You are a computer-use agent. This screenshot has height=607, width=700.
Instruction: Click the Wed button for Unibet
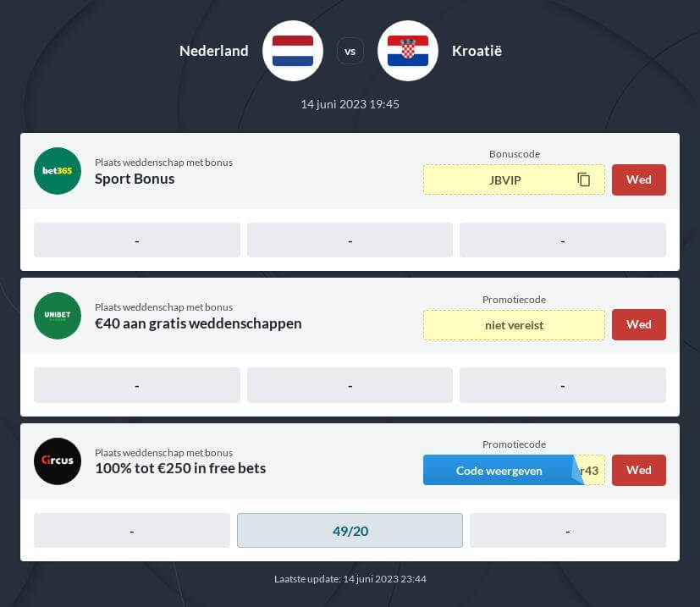click(x=639, y=325)
